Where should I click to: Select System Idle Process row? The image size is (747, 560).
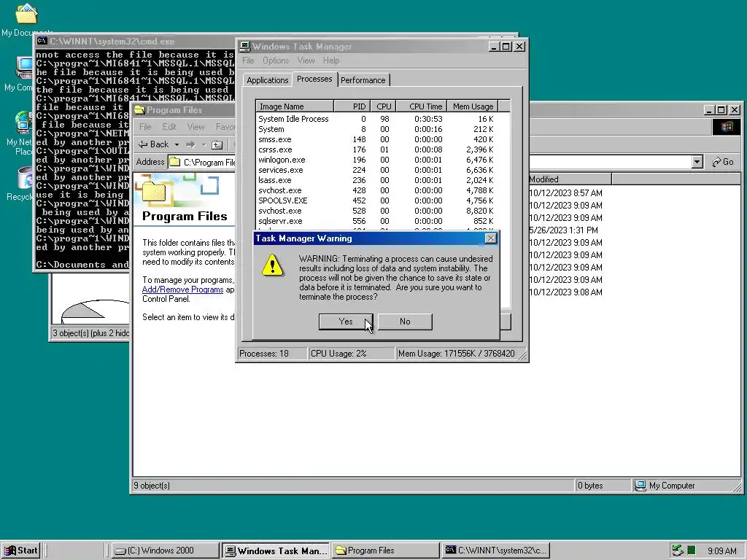pyautogui.click(x=376, y=119)
